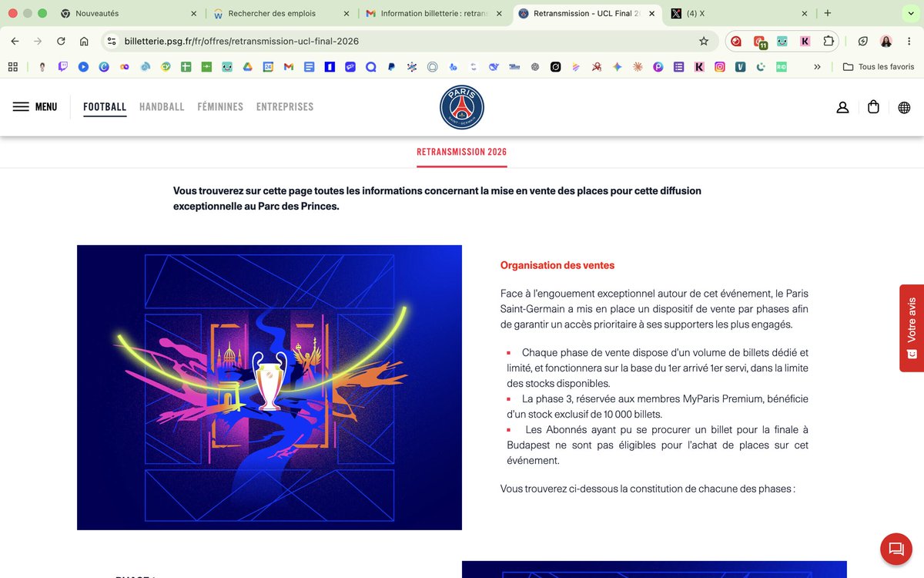Image resolution: width=924 pixels, height=578 pixels.
Task: Bookmark this page with star icon
Action: click(x=703, y=41)
